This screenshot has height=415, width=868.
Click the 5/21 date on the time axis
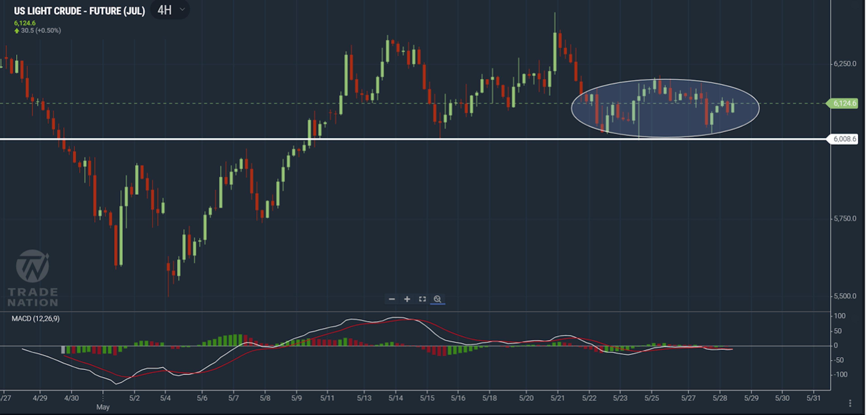(x=558, y=398)
